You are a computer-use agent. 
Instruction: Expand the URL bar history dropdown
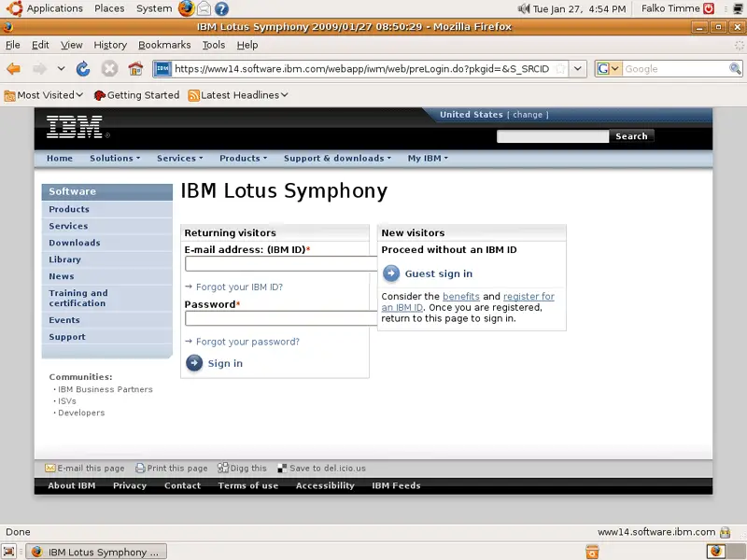click(x=577, y=68)
